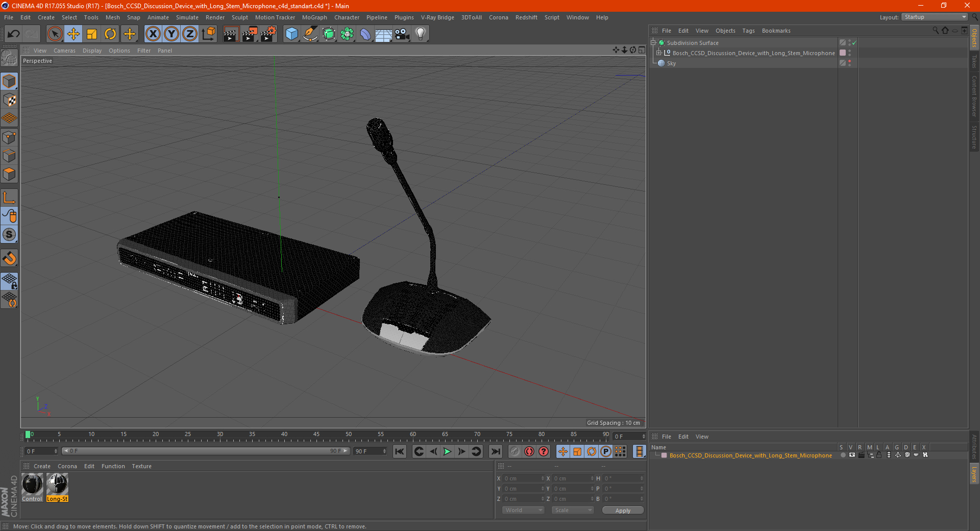Click the Locked Workplane icon

[9, 281]
